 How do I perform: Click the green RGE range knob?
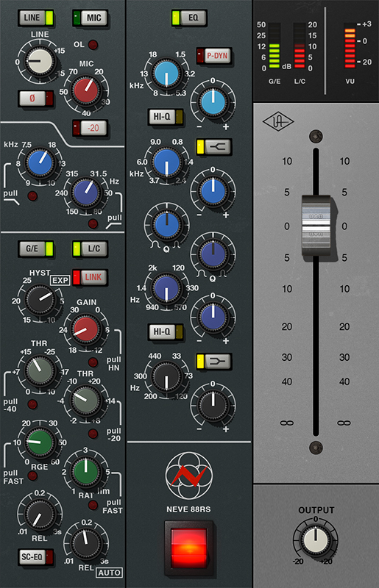click(x=39, y=442)
